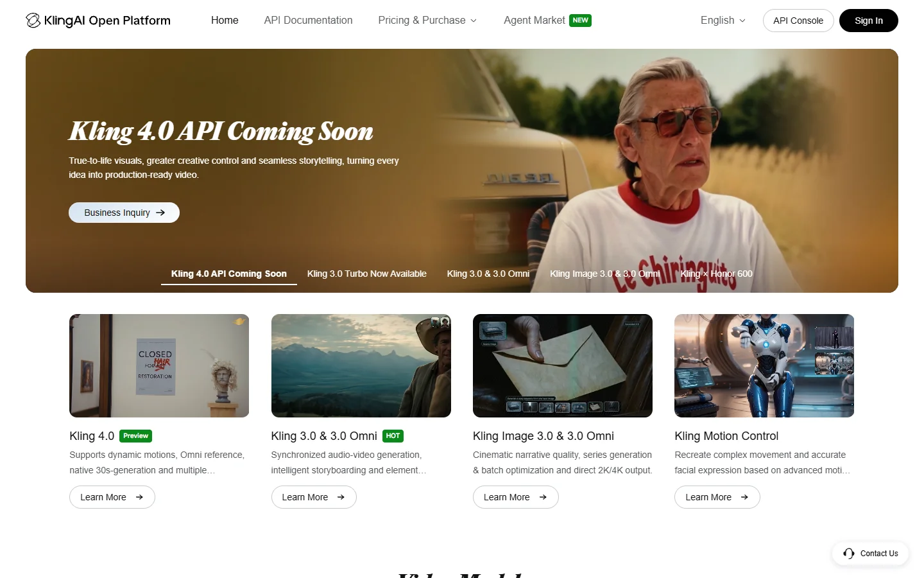This screenshot has height=578, width=924.
Task: Expand the English language selector
Action: [723, 21]
